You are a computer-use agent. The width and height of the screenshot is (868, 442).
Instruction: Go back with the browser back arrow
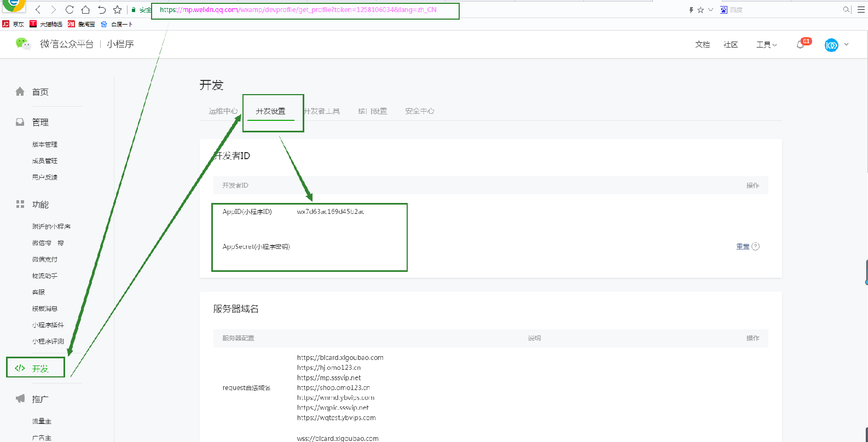click(x=38, y=10)
